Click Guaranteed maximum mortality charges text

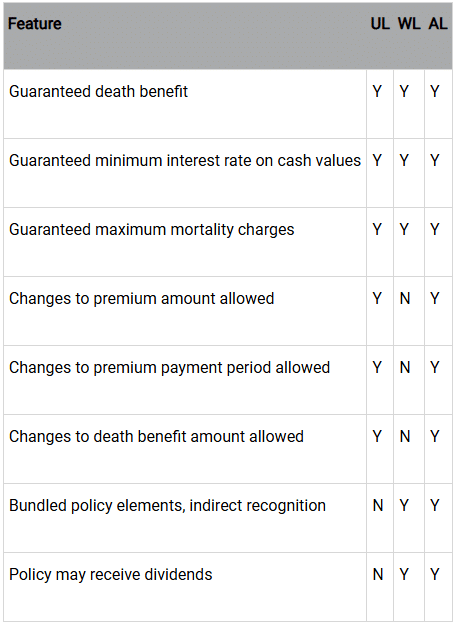point(151,230)
